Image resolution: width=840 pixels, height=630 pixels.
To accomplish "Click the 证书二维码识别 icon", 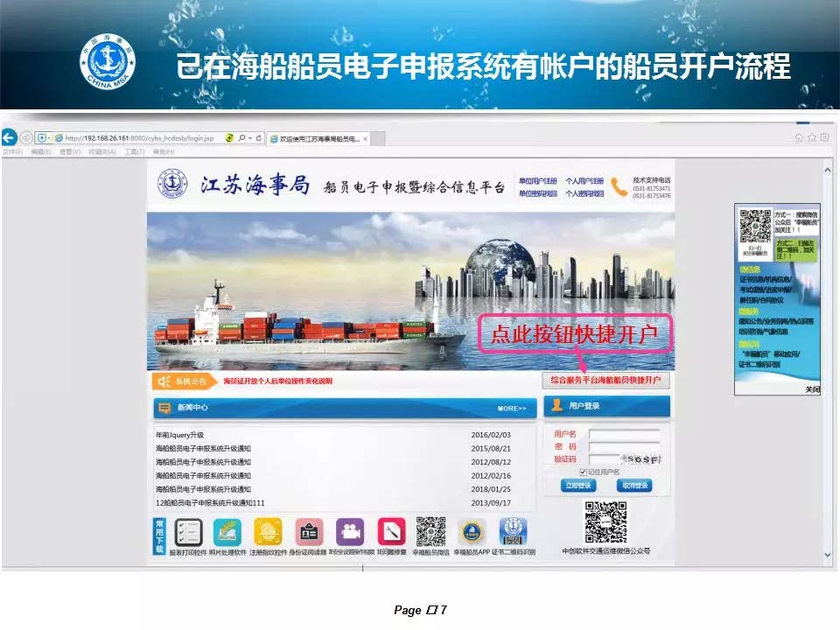I will pyautogui.click(x=513, y=532).
